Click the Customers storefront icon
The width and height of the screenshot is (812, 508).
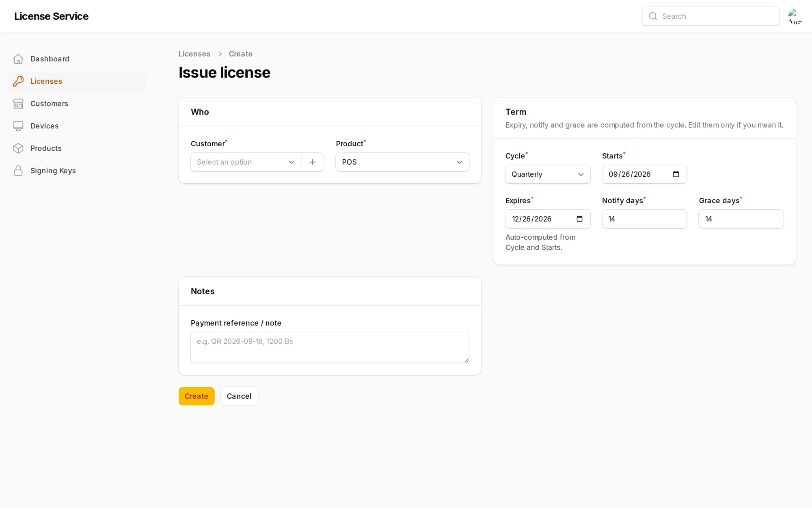pos(18,104)
